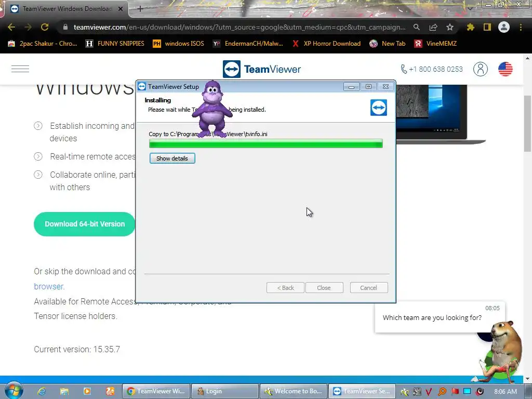Open the Chrome extensions puzzle icon
The image size is (532, 399).
point(470,27)
